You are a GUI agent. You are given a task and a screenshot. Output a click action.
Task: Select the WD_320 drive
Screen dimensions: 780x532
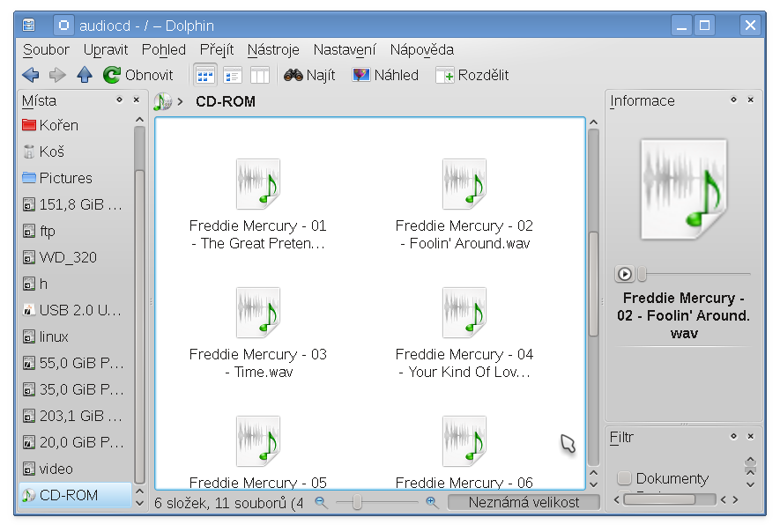pos(76,257)
